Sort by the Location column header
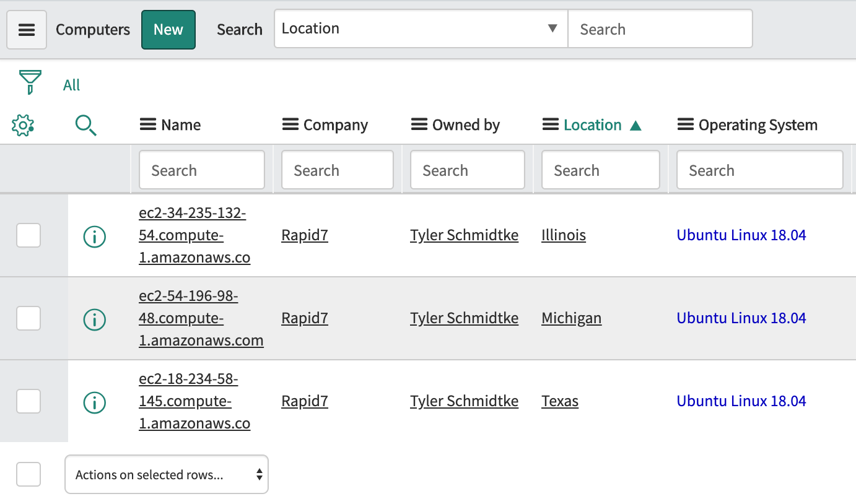This screenshot has width=856, height=504. click(x=592, y=125)
